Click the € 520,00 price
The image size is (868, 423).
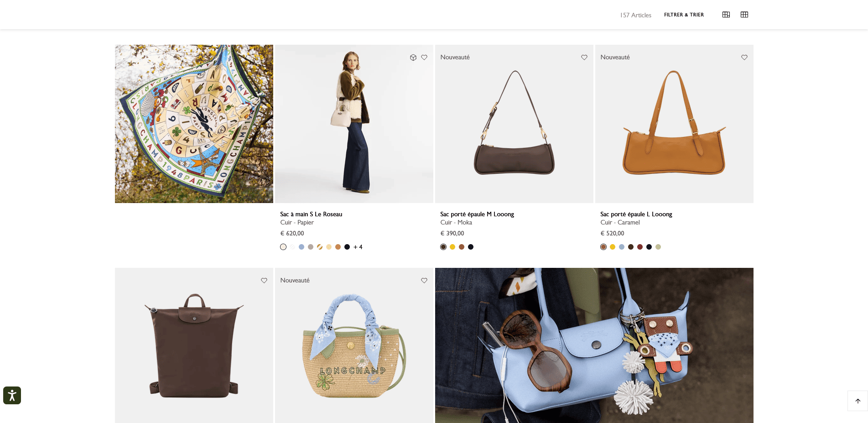pos(612,233)
